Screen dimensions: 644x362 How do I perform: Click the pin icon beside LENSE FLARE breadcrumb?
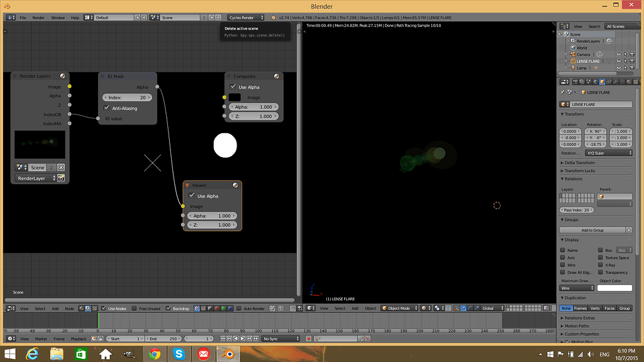point(562,92)
